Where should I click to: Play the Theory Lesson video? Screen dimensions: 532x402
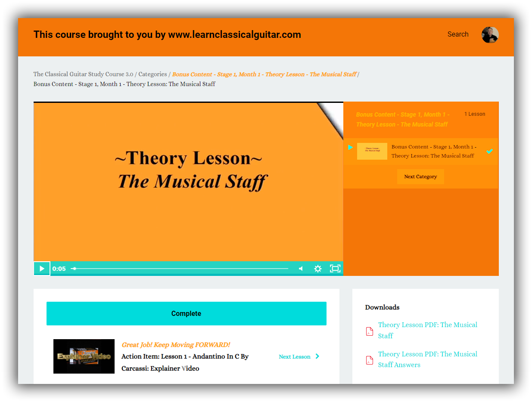pyautogui.click(x=42, y=269)
